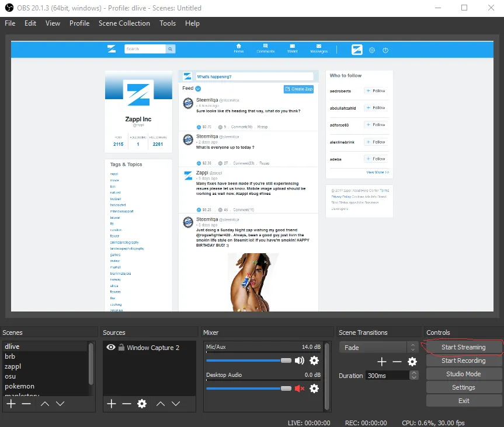Image resolution: width=504 pixels, height=427 pixels.
Task: Open OBS Settings button
Action: 463,387
